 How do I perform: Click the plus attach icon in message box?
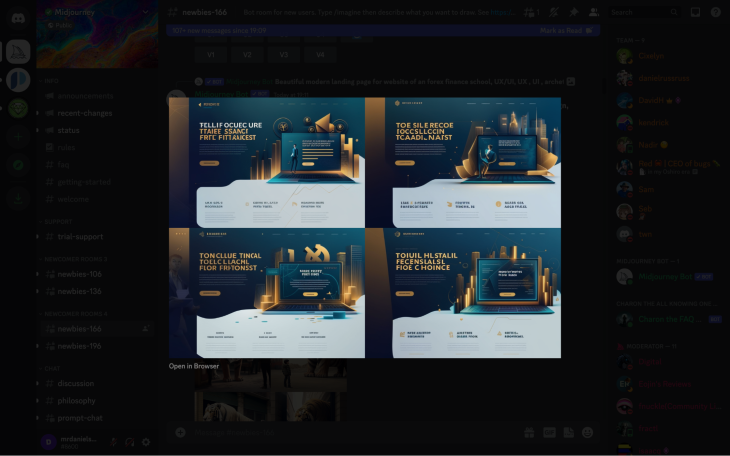point(180,432)
